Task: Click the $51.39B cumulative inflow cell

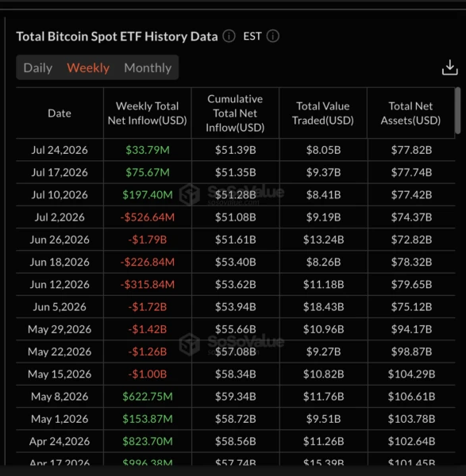Action: (x=236, y=150)
